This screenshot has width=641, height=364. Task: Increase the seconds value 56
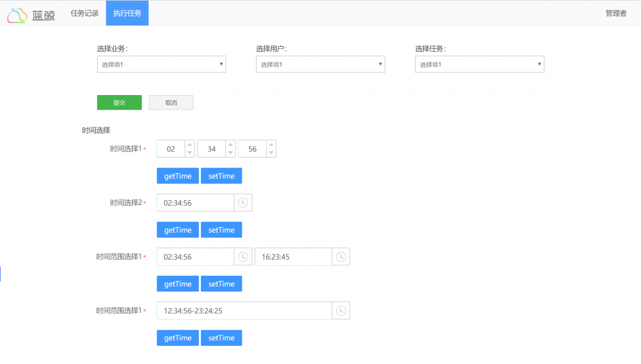pyautogui.click(x=271, y=144)
